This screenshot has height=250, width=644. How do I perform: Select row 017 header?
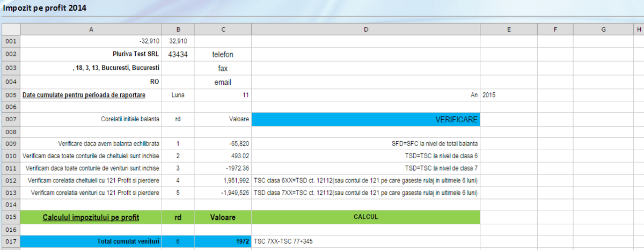(11, 241)
